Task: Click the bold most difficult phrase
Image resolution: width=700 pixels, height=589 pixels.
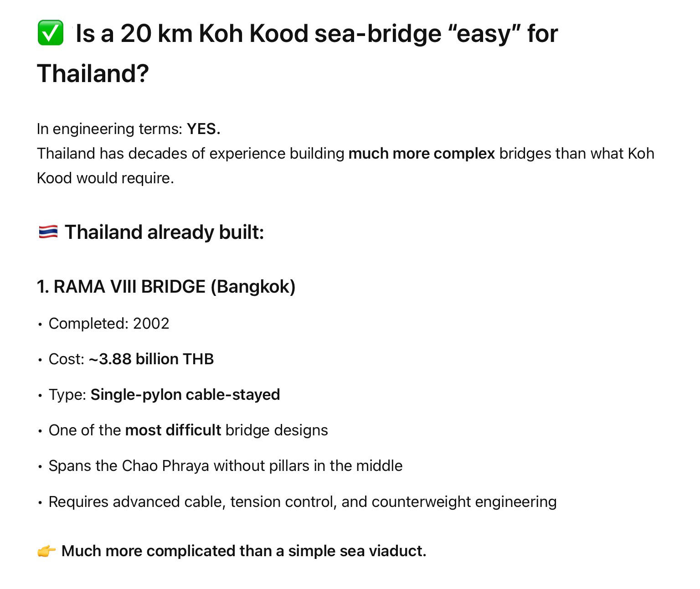Action: [x=173, y=430]
